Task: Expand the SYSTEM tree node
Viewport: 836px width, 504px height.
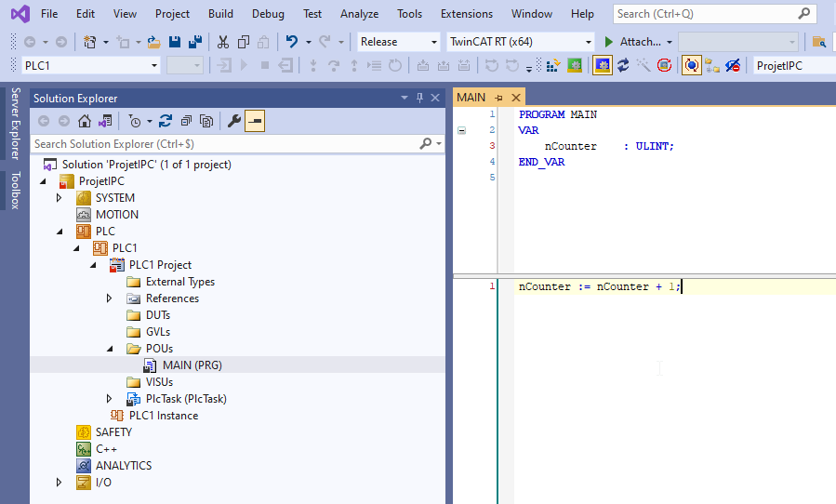Action: tap(60, 198)
